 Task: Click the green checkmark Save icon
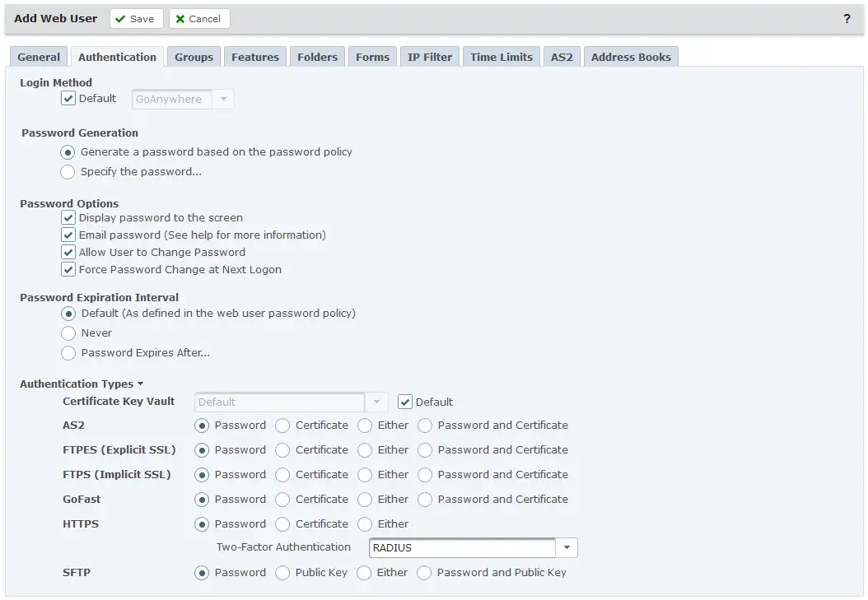click(x=120, y=18)
